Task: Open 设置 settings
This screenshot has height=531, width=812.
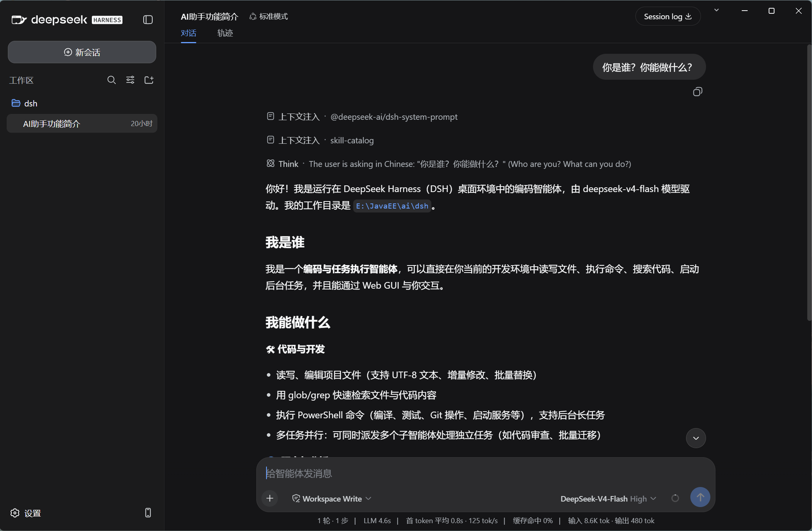Action: (26, 513)
